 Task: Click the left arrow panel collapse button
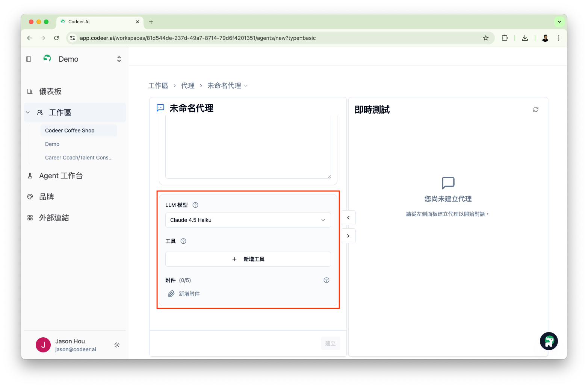tap(348, 218)
